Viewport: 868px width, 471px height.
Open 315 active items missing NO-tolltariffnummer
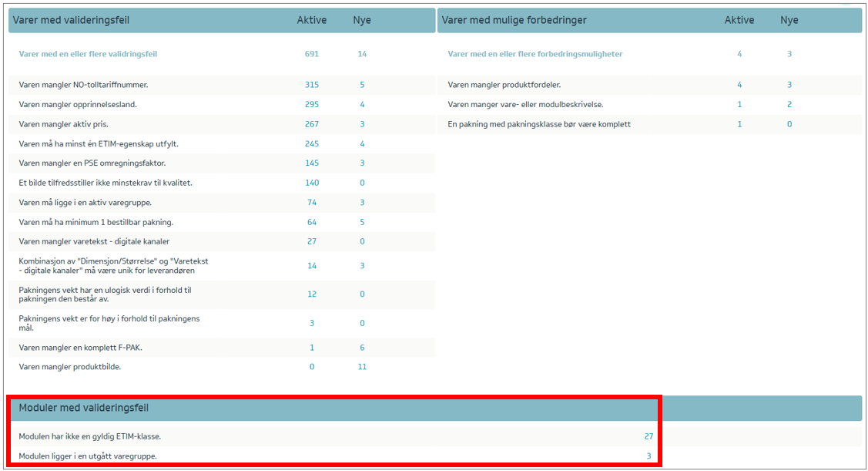(311, 85)
